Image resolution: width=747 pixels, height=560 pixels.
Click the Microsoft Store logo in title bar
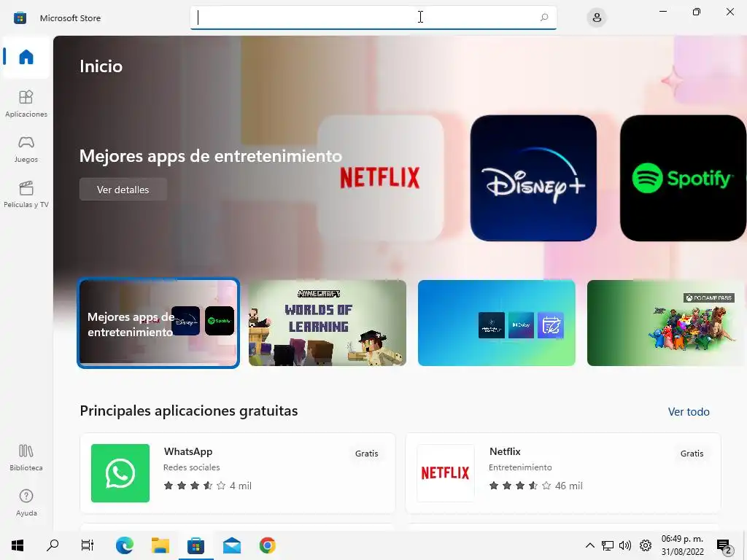(x=20, y=18)
